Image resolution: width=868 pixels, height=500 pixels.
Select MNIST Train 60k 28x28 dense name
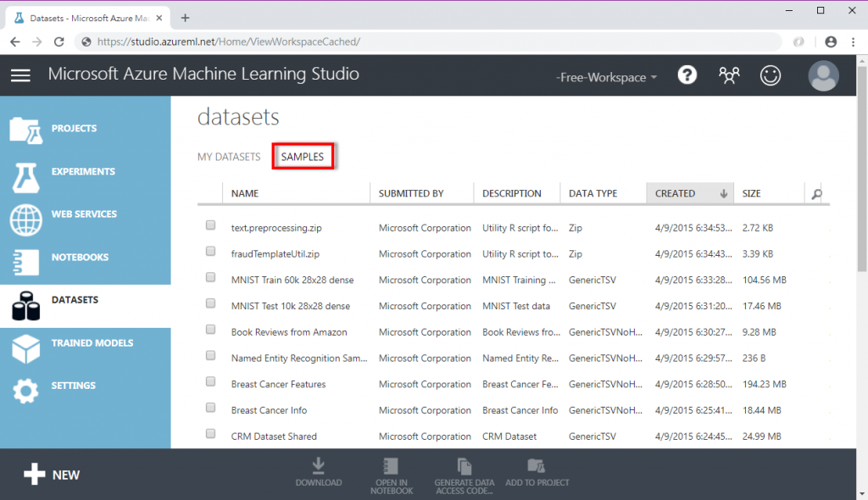click(292, 280)
